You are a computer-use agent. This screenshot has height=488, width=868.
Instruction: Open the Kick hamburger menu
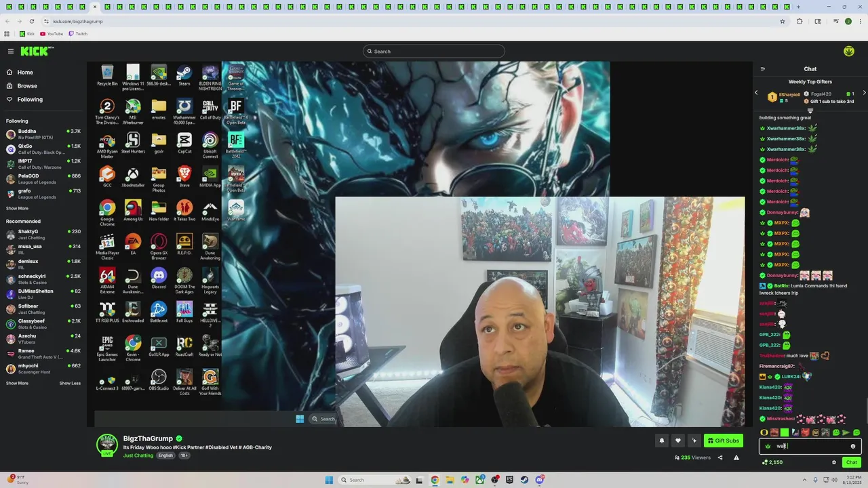point(11,52)
